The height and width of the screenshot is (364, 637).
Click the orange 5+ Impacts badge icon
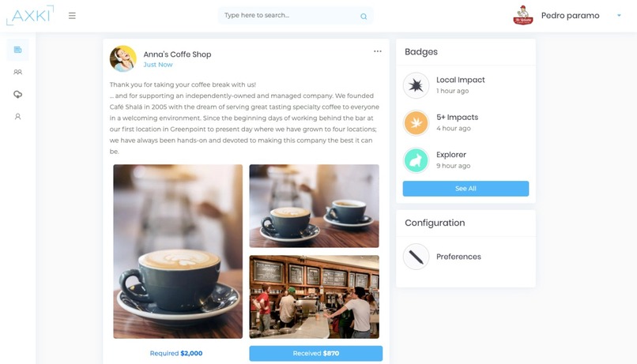(416, 123)
